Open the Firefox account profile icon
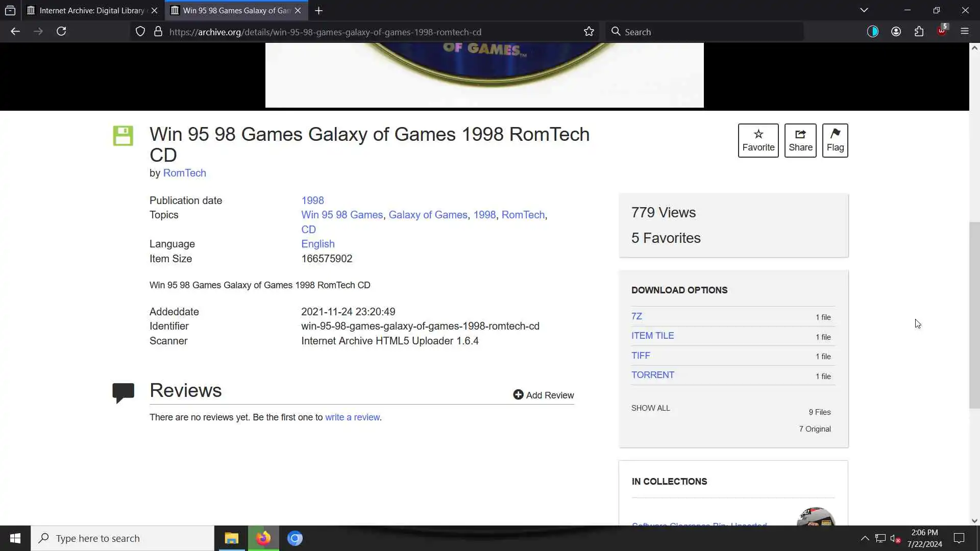 [896, 32]
